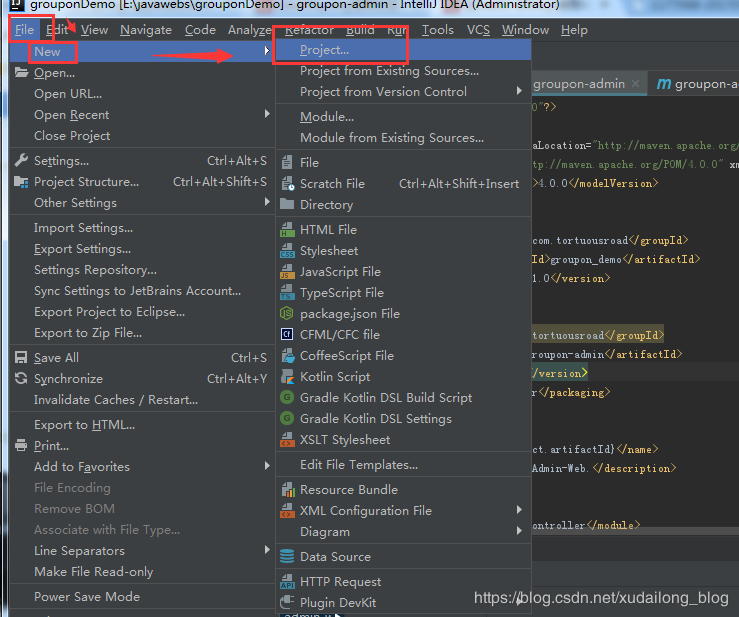Click the Synchronize arrows icon

[x=21, y=378]
